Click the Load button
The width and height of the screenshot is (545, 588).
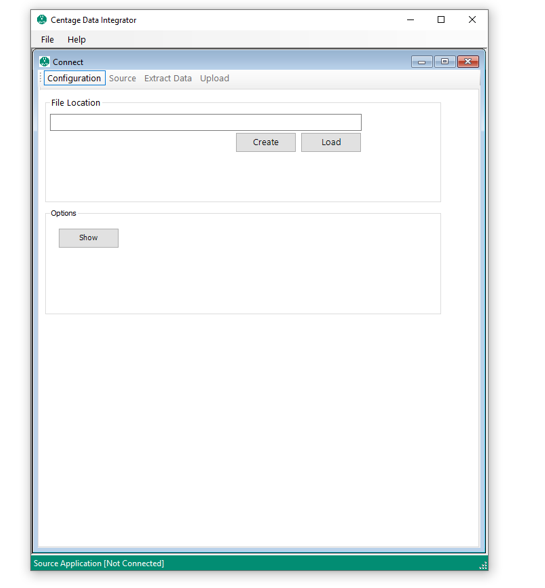[x=331, y=142]
